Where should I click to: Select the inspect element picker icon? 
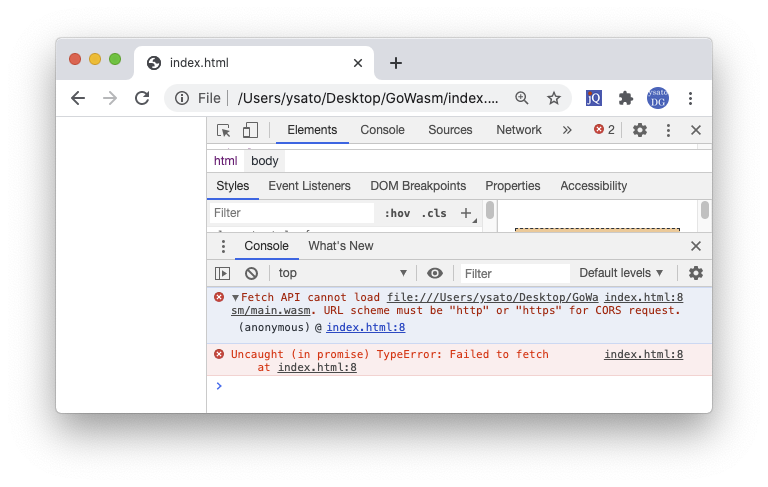click(224, 130)
